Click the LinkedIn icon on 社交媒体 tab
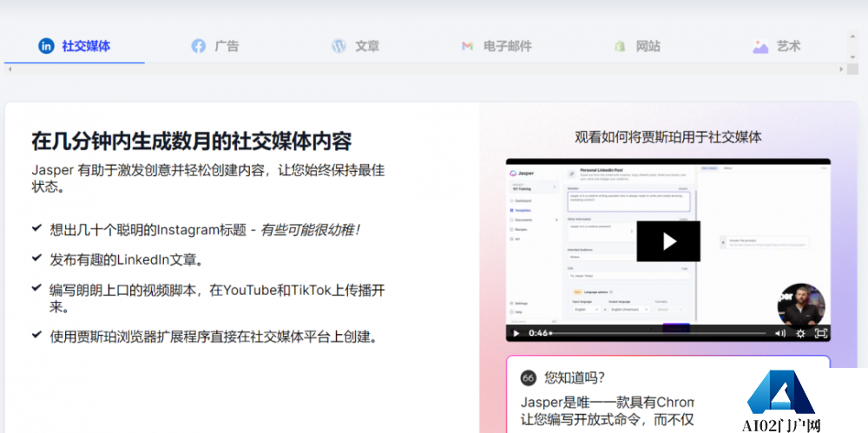 coord(46,46)
